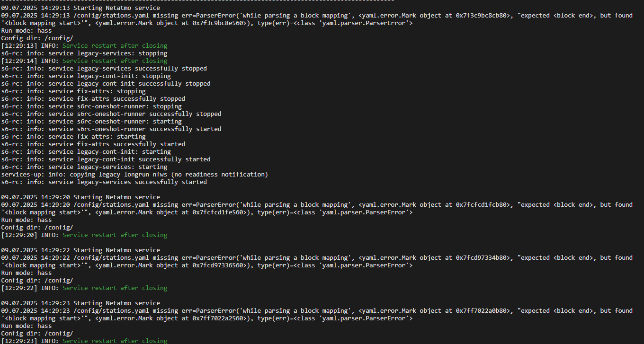Click the services-up copying legacy longrun nfws line

pyautogui.click(x=134, y=175)
